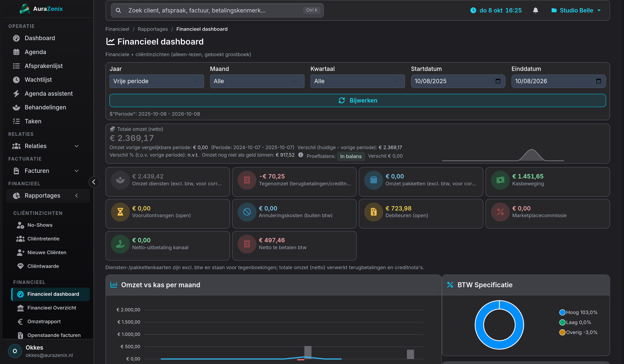The height and width of the screenshot is (364, 624).
Task: Toggle the Laag legend item
Action: [575, 322]
